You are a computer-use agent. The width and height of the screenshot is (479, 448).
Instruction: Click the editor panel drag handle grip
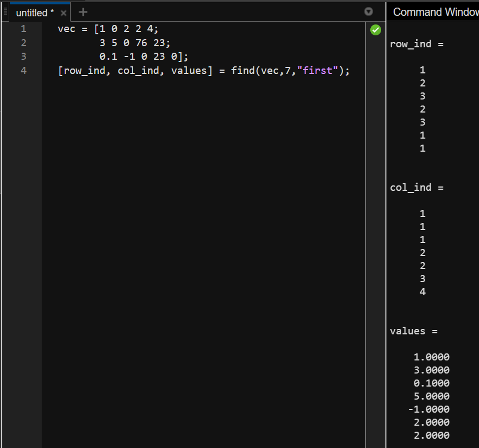(5, 11)
